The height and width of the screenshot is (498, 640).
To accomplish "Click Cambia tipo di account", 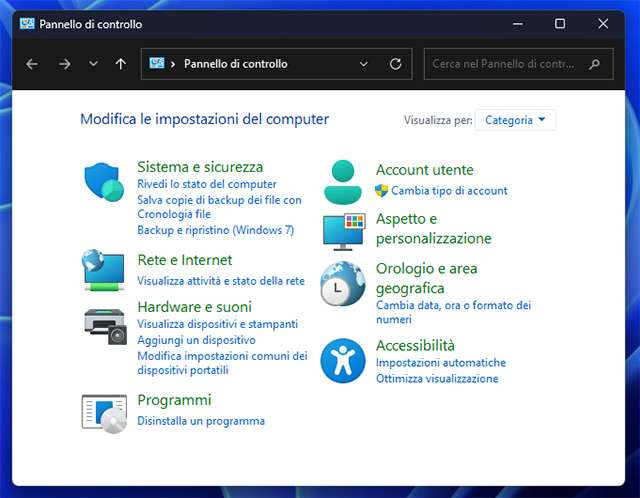I will pos(449,191).
